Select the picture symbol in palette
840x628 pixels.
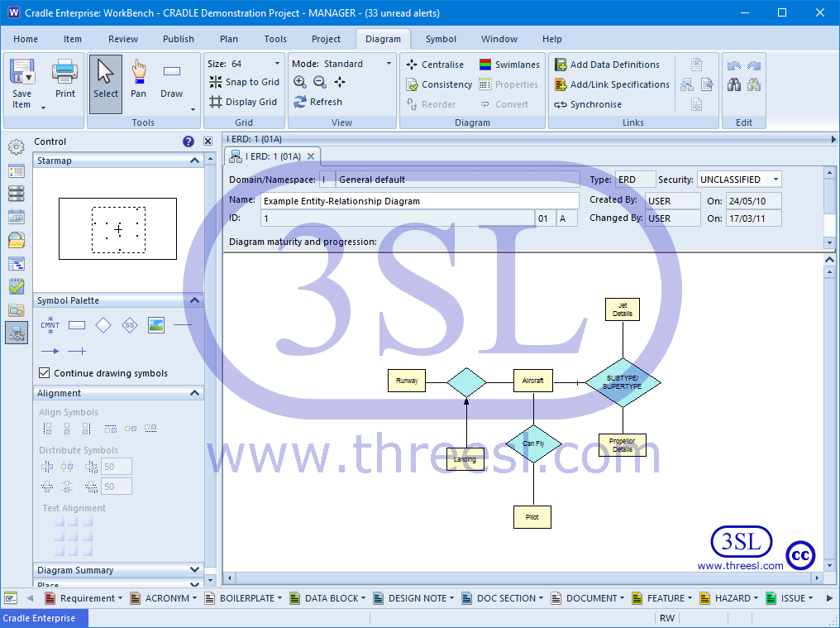coord(156,325)
